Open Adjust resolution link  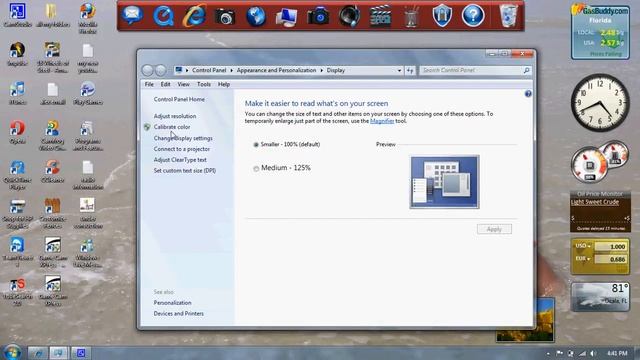(175, 116)
